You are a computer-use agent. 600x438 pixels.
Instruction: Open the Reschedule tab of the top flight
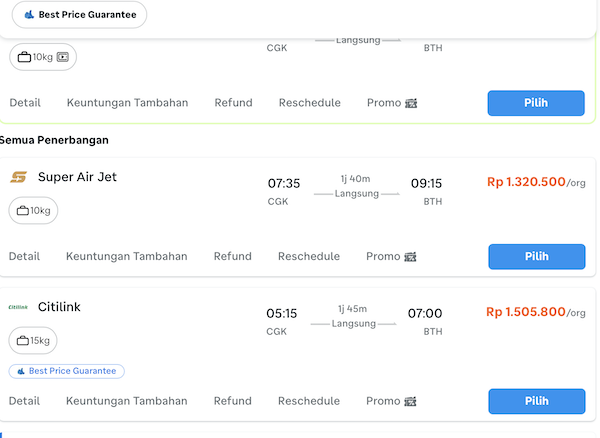click(309, 103)
